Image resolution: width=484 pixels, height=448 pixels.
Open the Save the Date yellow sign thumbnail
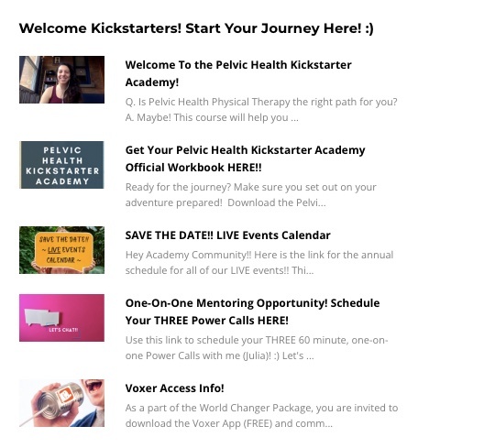tap(61, 250)
